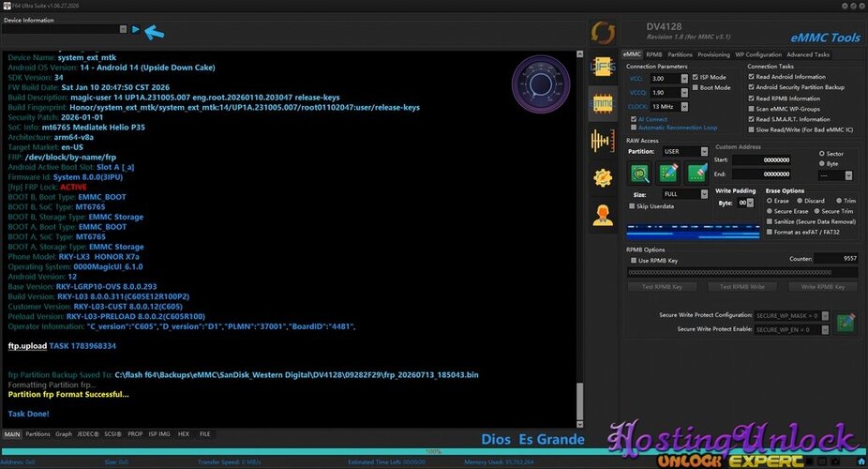Enable the Boot Mode checkbox
Image resolution: width=868 pixels, height=469 pixels.
pyautogui.click(x=696, y=87)
